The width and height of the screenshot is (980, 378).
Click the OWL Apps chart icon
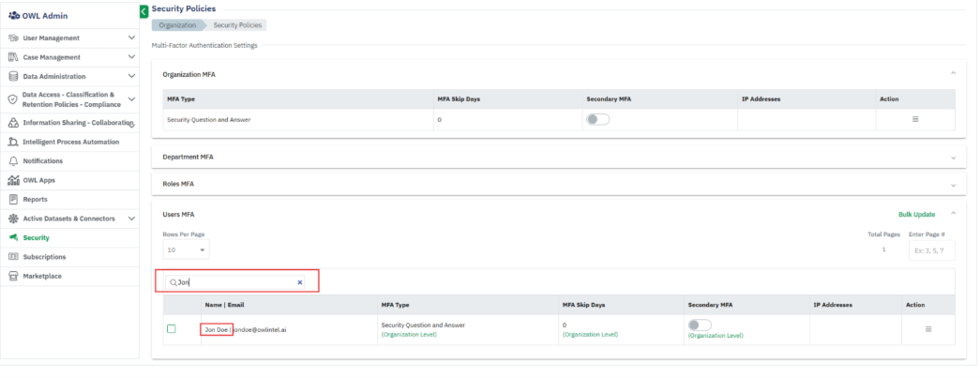(13, 180)
